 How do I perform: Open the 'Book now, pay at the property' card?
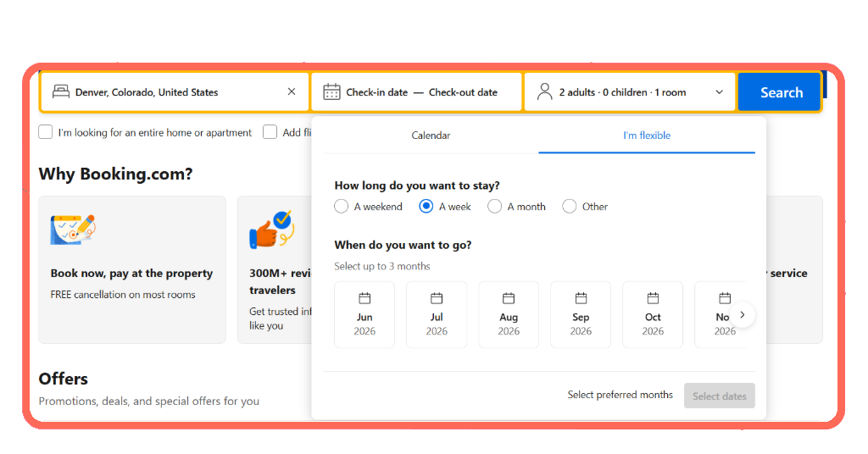click(x=132, y=270)
